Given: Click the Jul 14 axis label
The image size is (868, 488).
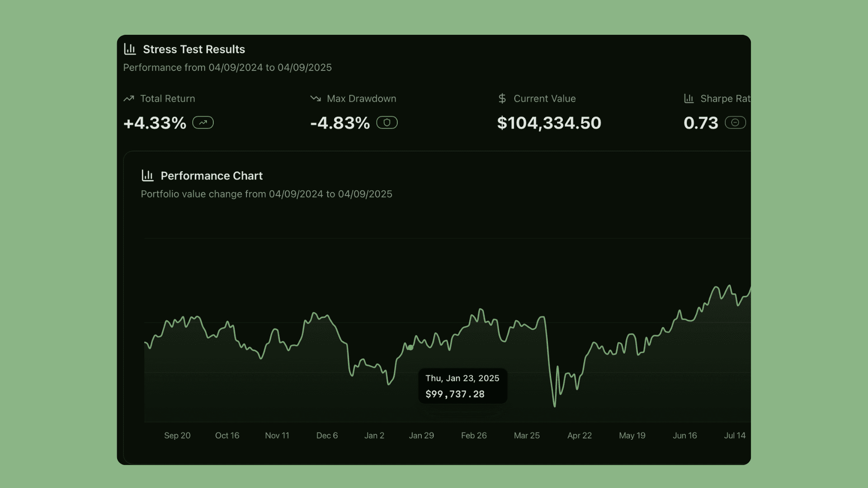Looking at the screenshot, I should tap(735, 436).
